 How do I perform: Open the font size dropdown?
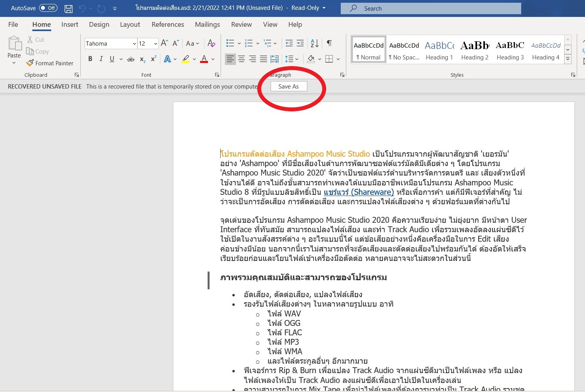(156, 44)
